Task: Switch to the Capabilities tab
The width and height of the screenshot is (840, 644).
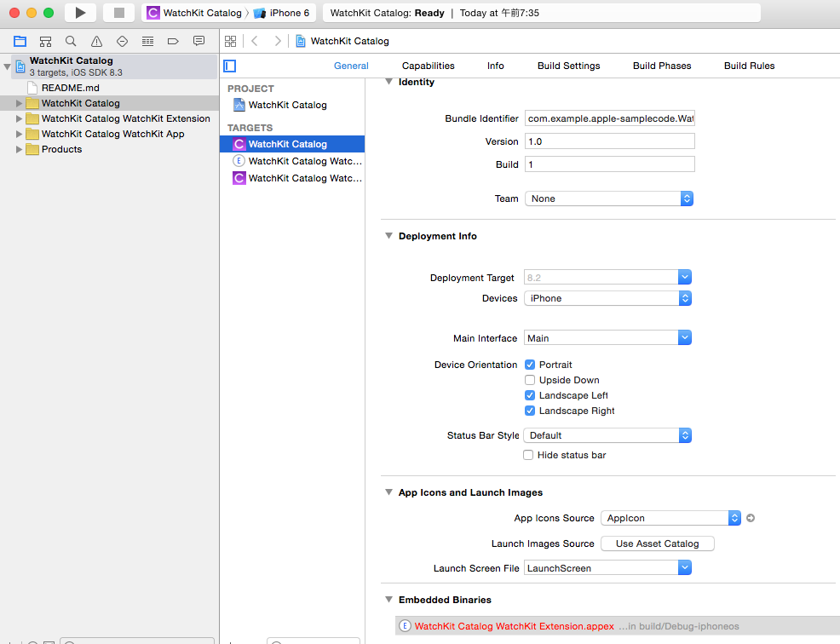Action: (x=428, y=66)
